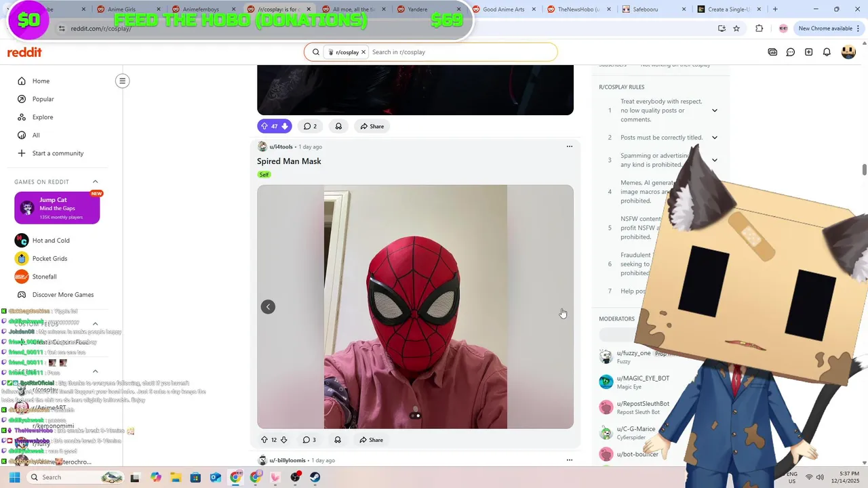
Task: Downvote the post with 47 votes
Action: (x=285, y=126)
